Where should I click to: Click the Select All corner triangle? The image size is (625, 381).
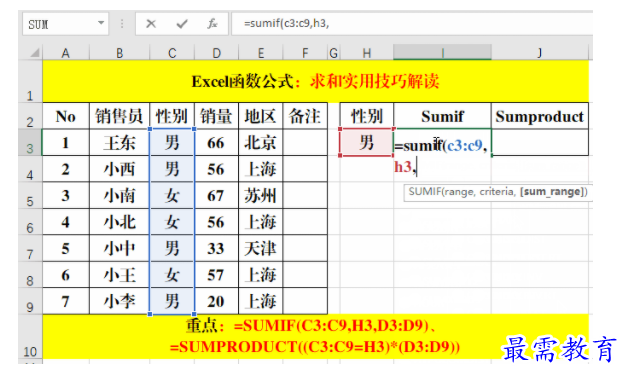click(35, 53)
